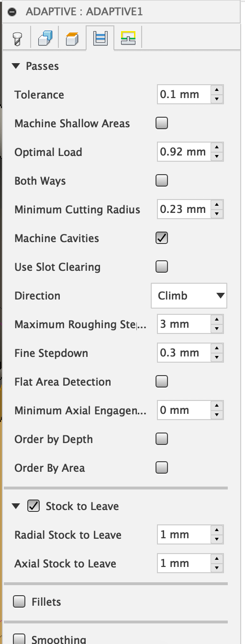The width and height of the screenshot is (245, 644).
Task: Open the Heights tab icon
Action: tap(72, 38)
